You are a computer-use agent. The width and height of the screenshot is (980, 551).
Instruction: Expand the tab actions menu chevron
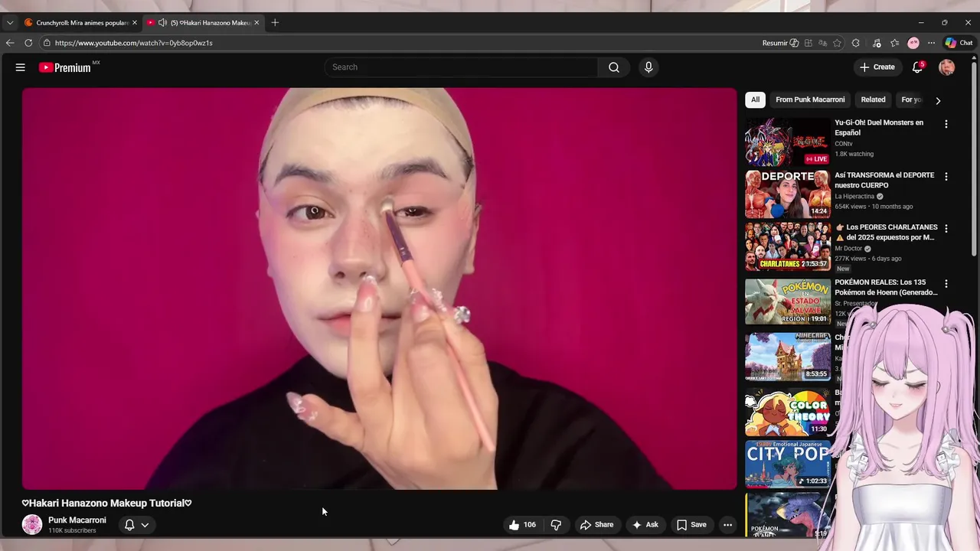point(10,23)
